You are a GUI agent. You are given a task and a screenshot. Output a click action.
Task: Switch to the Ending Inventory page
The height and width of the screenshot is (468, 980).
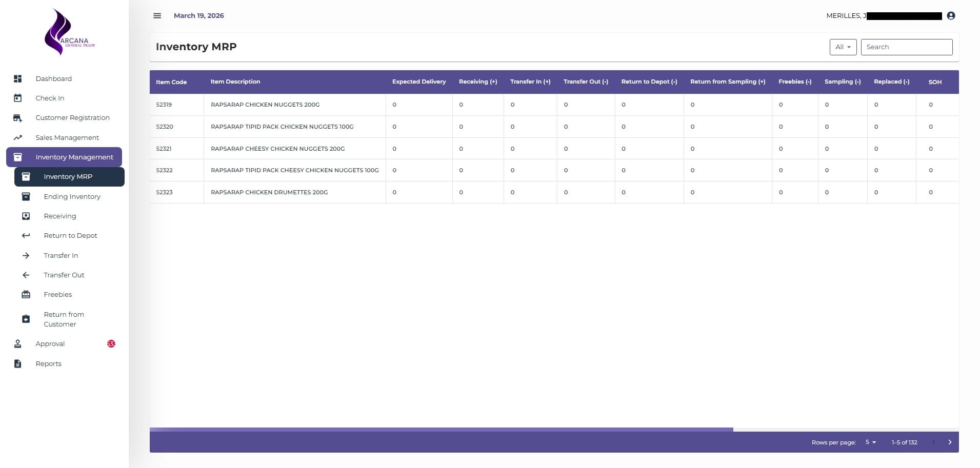click(72, 196)
